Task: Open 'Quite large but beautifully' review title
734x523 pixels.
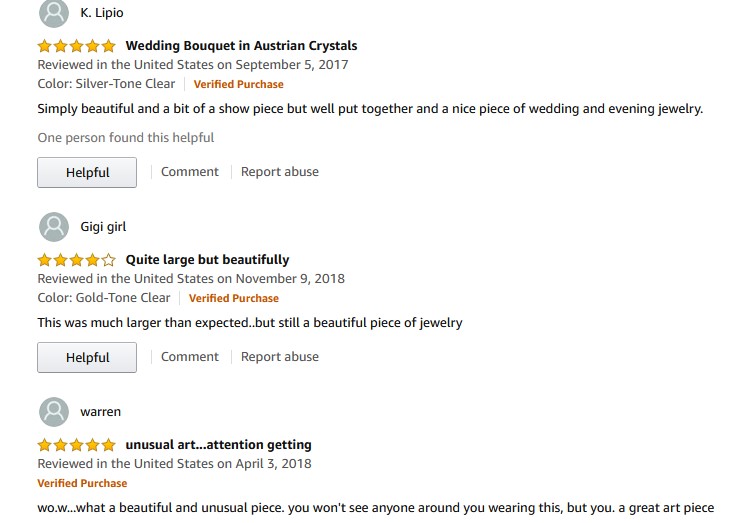Action: tap(207, 260)
